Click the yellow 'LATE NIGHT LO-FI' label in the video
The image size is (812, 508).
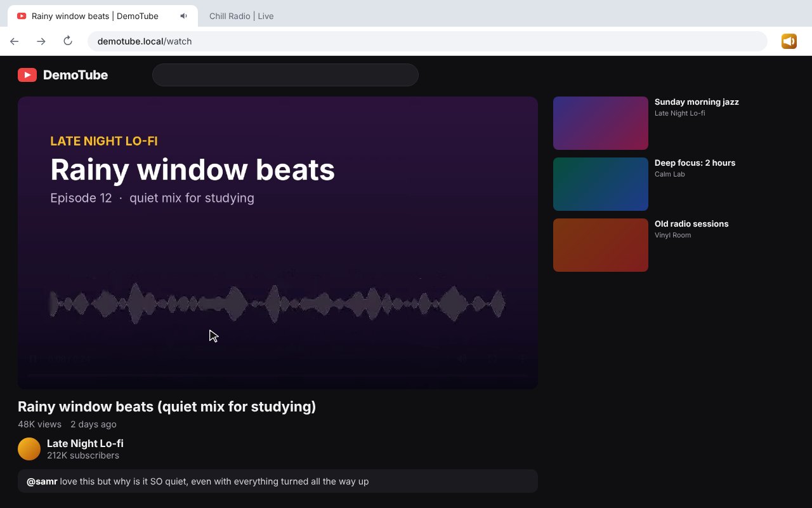[x=104, y=141]
